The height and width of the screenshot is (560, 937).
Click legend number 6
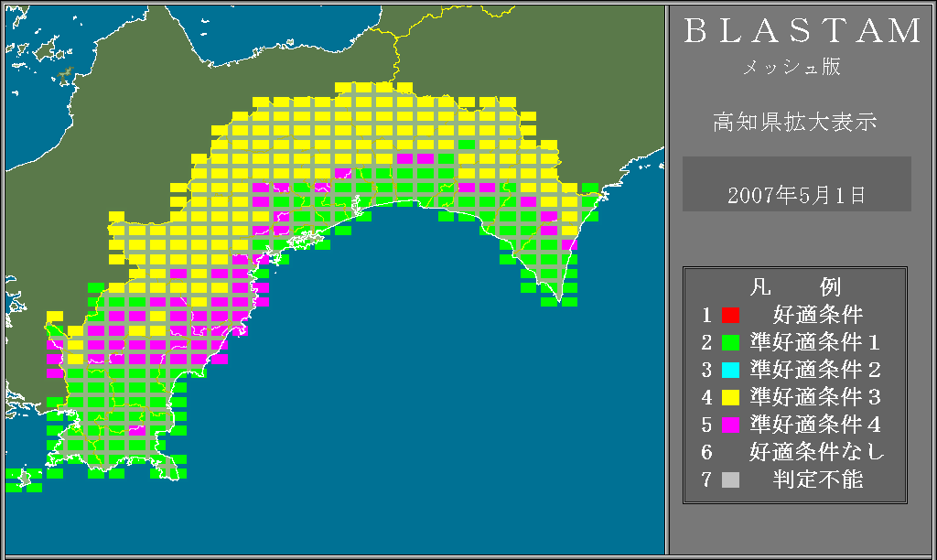(707, 452)
